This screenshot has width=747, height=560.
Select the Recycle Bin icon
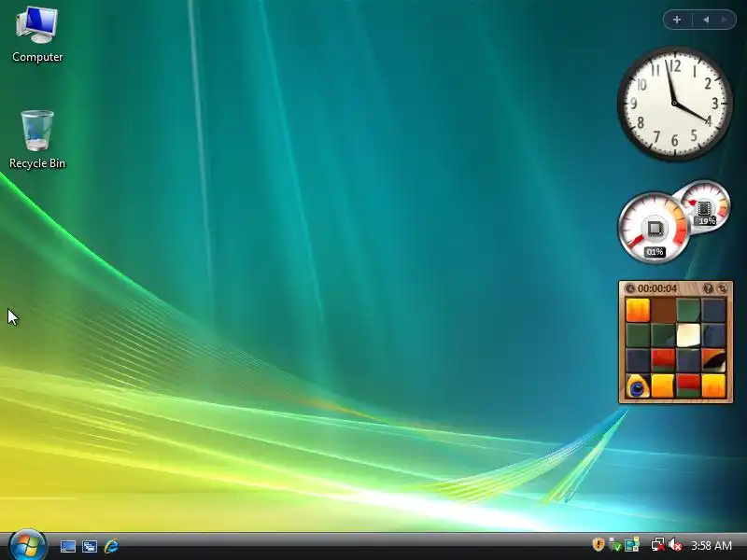[x=37, y=139]
